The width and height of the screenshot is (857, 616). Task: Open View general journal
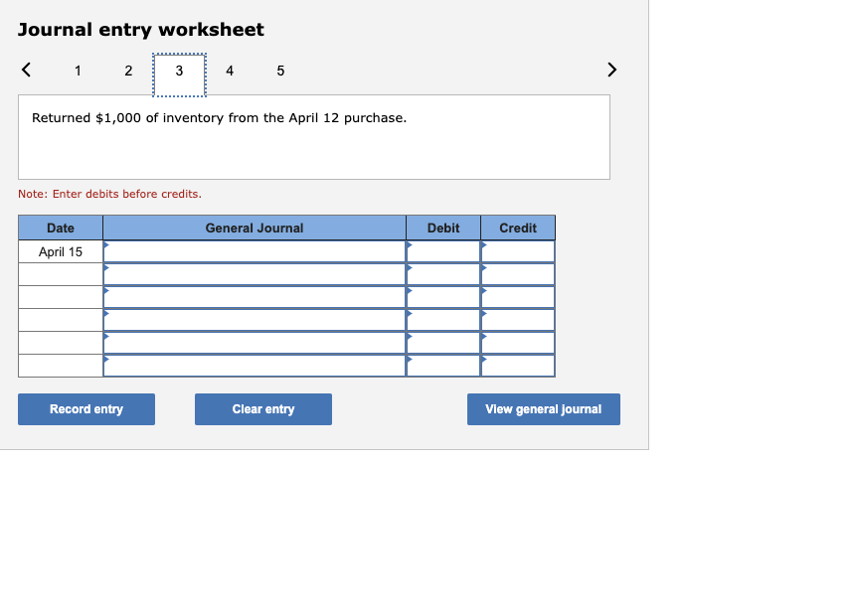543,409
